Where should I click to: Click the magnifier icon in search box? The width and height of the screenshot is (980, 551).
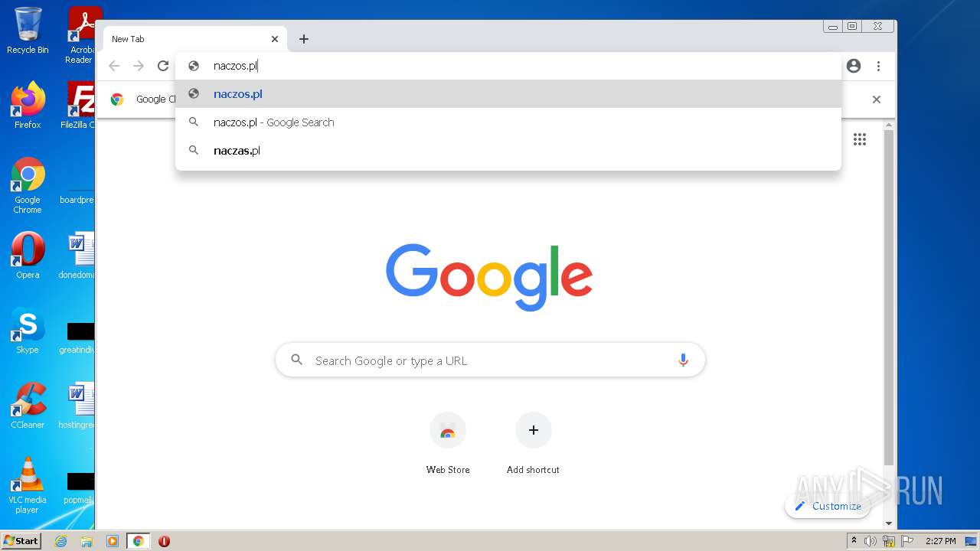[x=297, y=360]
